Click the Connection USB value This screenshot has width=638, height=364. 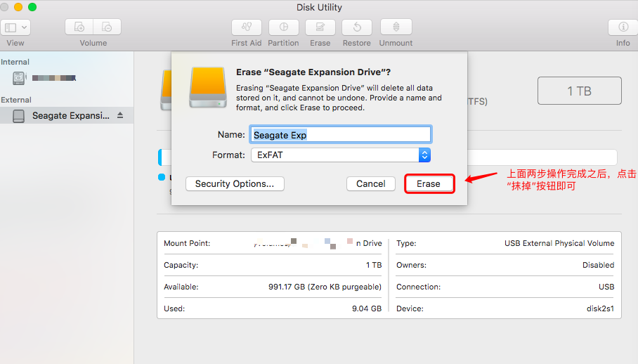[x=606, y=287]
